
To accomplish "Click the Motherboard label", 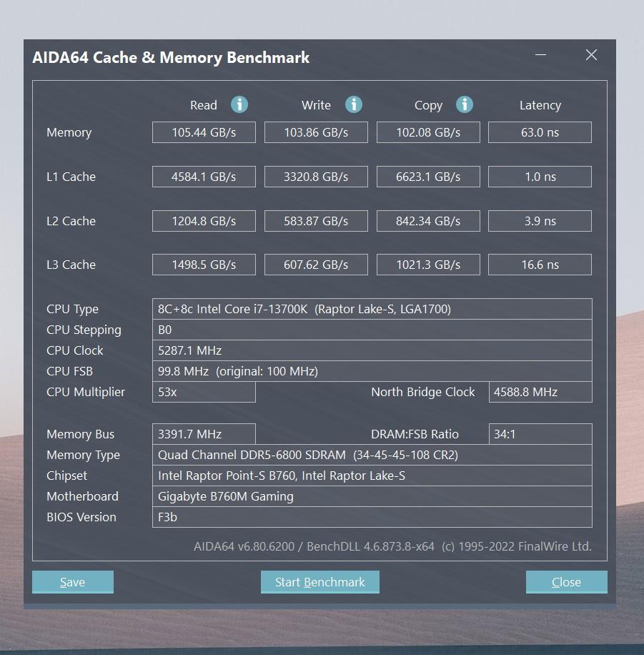I will (x=82, y=496).
